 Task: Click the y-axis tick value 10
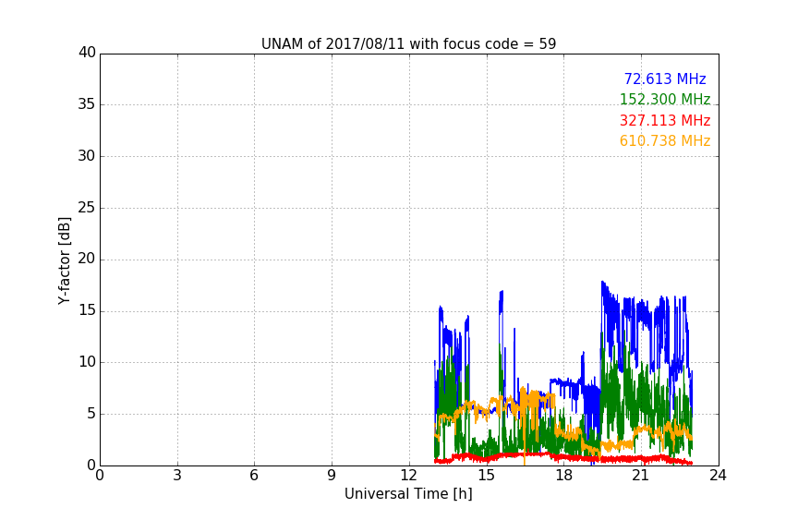87,362
